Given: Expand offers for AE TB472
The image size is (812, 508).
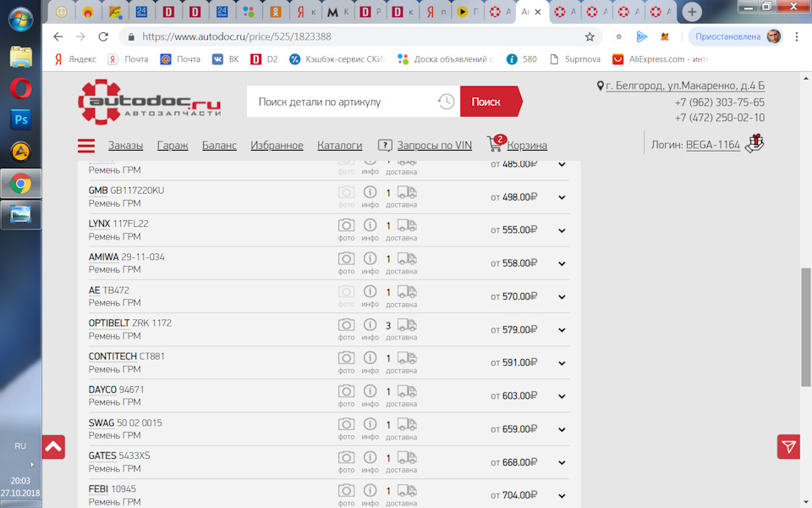Looking at the screenshot, I should coord(562,297).
